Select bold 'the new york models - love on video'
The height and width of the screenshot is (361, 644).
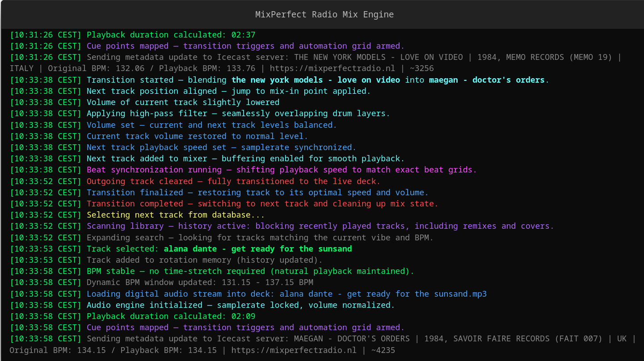click(x=316, y=80)
